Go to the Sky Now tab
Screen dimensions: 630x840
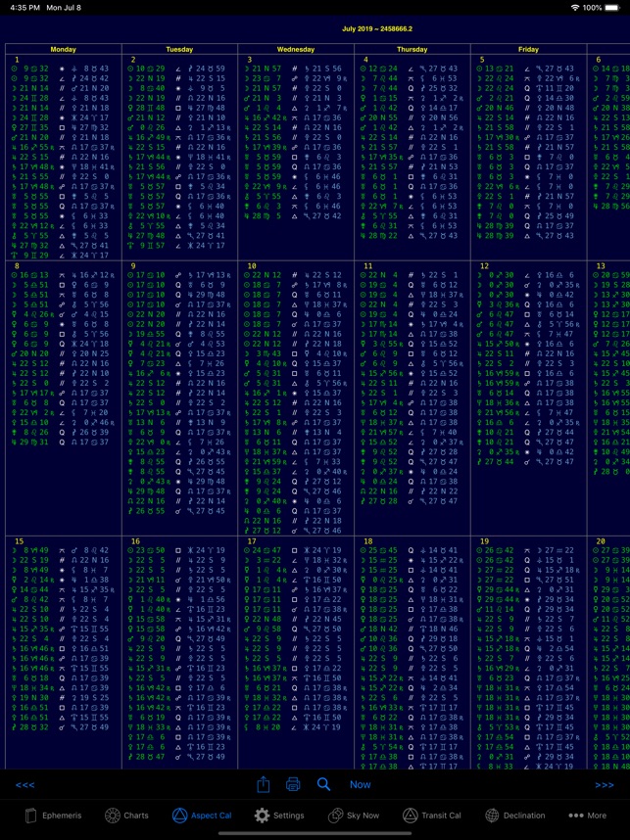[354, 816]
